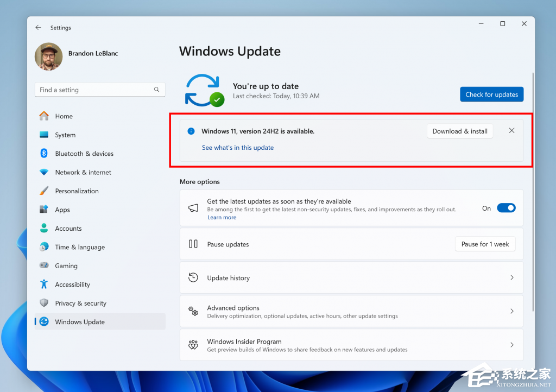Click the Gaming controller icon
Image resolution: width=556 pixels, height=392 pixels.
pos(44,265)
